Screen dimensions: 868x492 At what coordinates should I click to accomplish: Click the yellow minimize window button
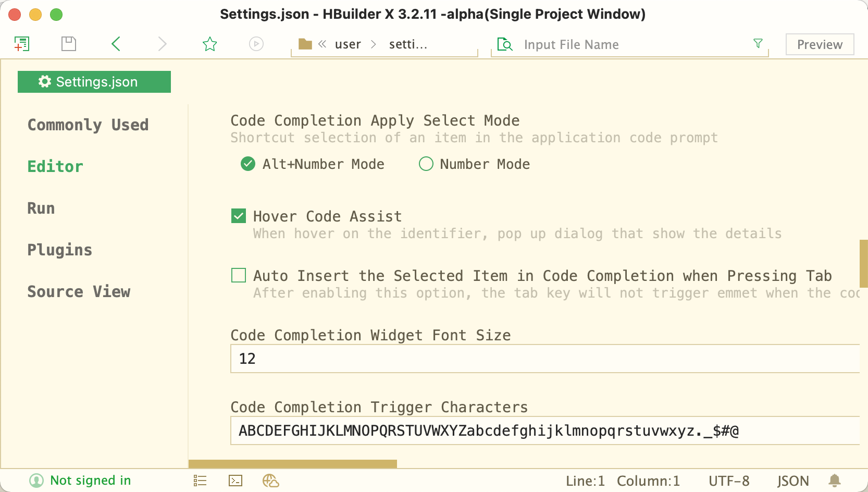click(x=35, y=15)
